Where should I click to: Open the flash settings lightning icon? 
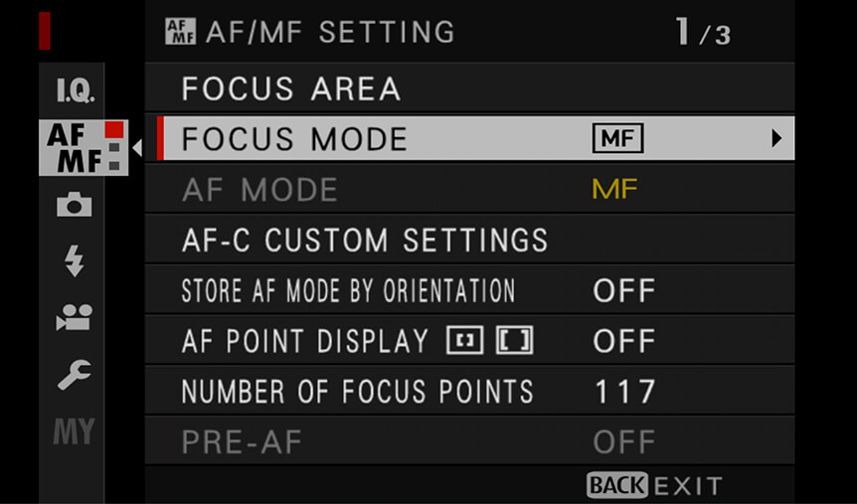point(74,260)
